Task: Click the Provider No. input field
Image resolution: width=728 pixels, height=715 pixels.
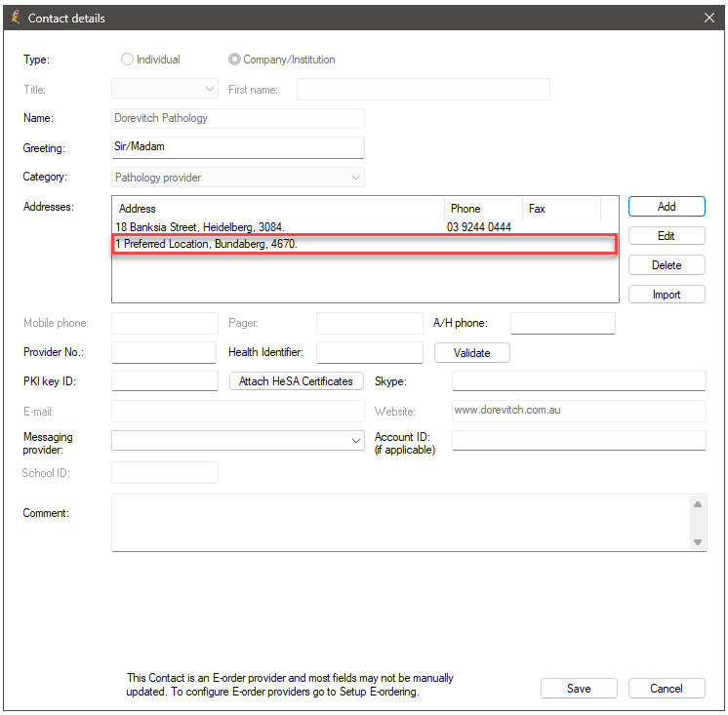Action: (x=164, y=353)
